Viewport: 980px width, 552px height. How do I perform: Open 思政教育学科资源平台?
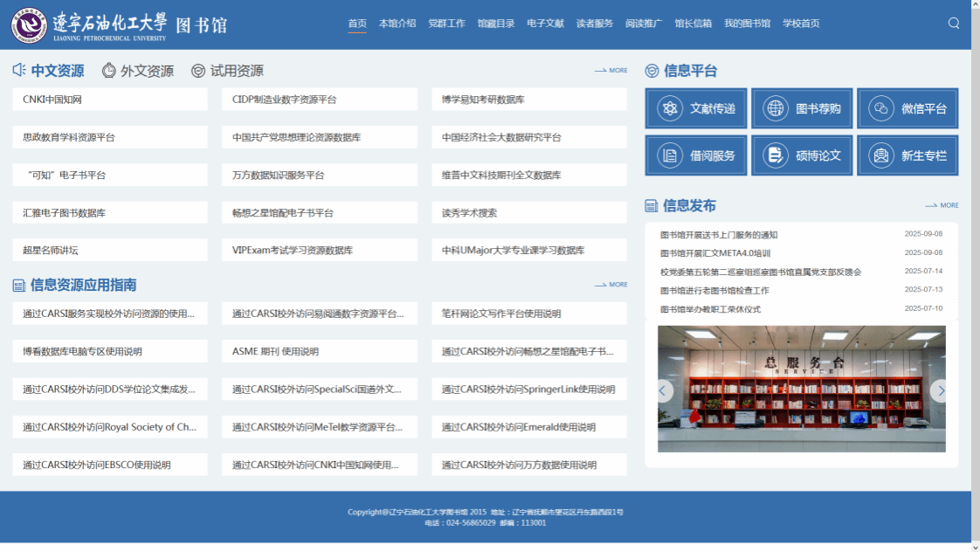tap(110, 137)
